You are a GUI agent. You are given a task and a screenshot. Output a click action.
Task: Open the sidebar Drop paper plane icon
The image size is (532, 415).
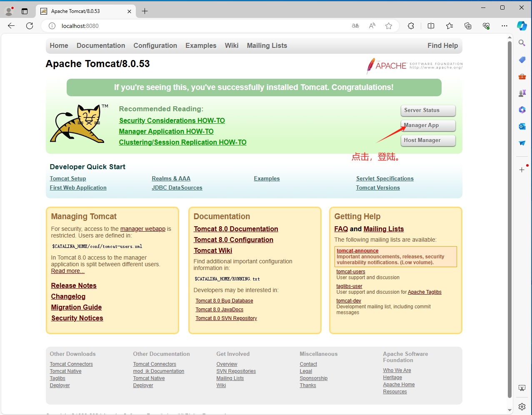coord(522,143)
